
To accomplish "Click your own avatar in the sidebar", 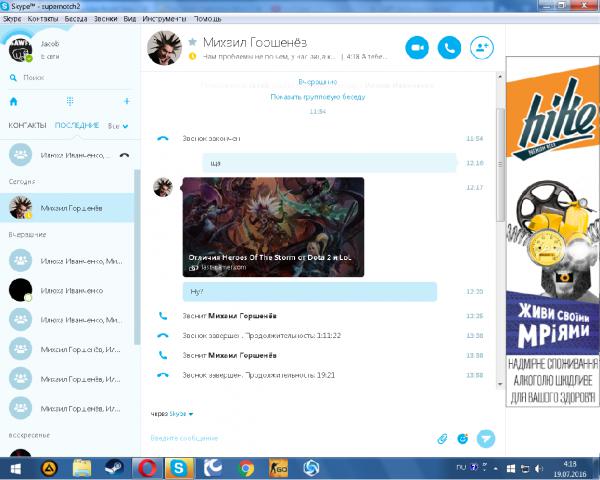I will 20,50.
